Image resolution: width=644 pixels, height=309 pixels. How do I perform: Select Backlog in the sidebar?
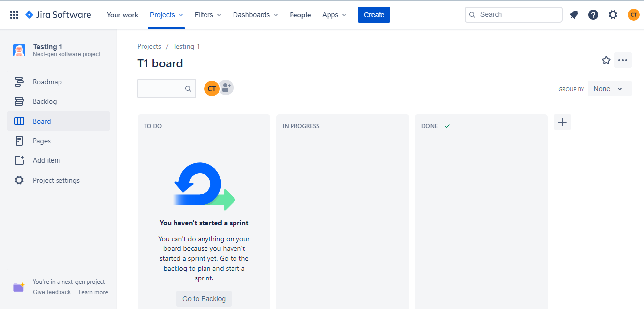pos(45,101)
